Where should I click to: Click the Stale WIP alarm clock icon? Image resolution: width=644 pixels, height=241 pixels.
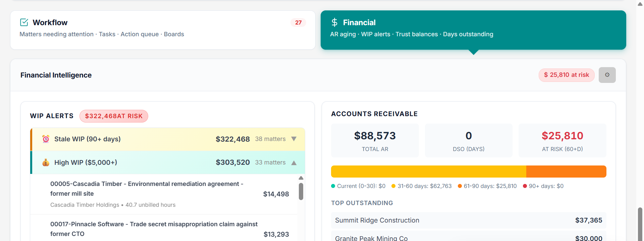point(46,139)
